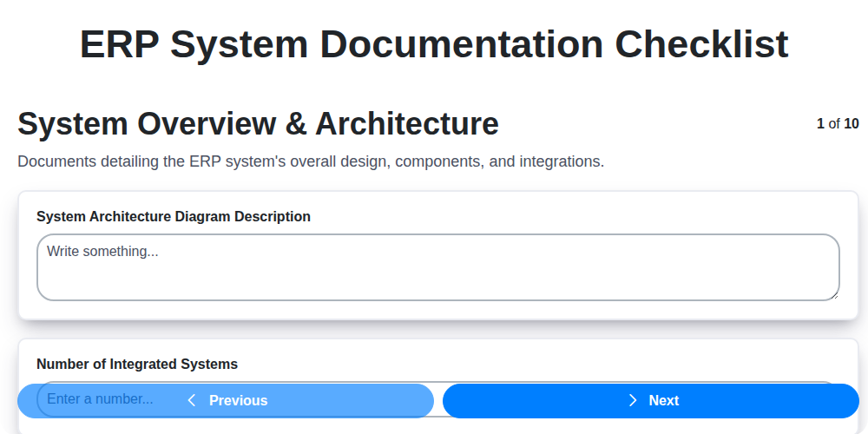The width and height of the screenshot is (868, 434).
Task: Click the section description about ERP design
Action: 311,161
